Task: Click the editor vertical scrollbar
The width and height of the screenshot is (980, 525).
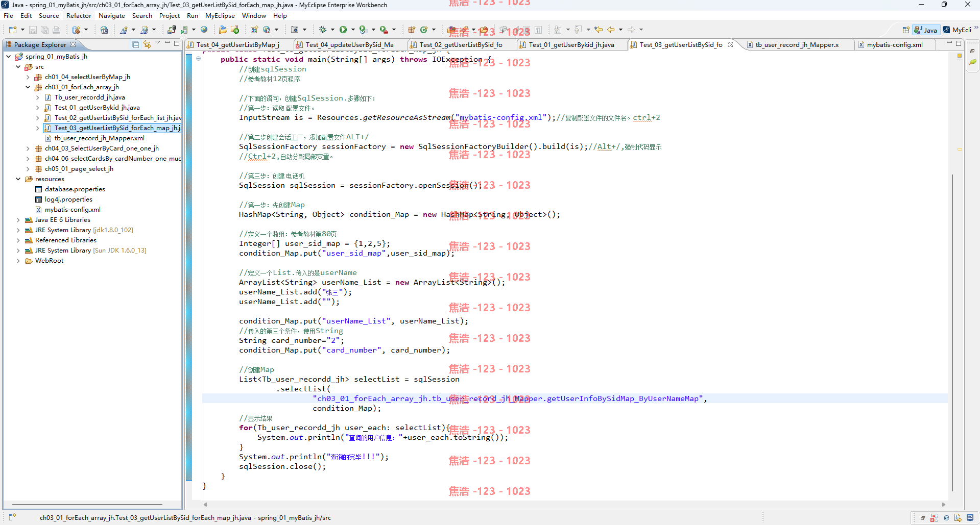Action: tap(952, 332)
